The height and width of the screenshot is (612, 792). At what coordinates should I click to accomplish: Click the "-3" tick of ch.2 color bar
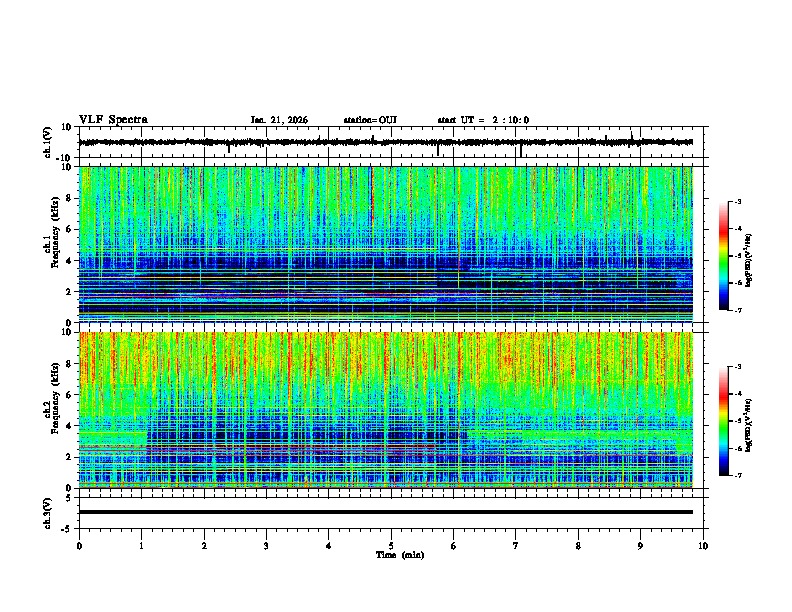[x=737, y=367]
